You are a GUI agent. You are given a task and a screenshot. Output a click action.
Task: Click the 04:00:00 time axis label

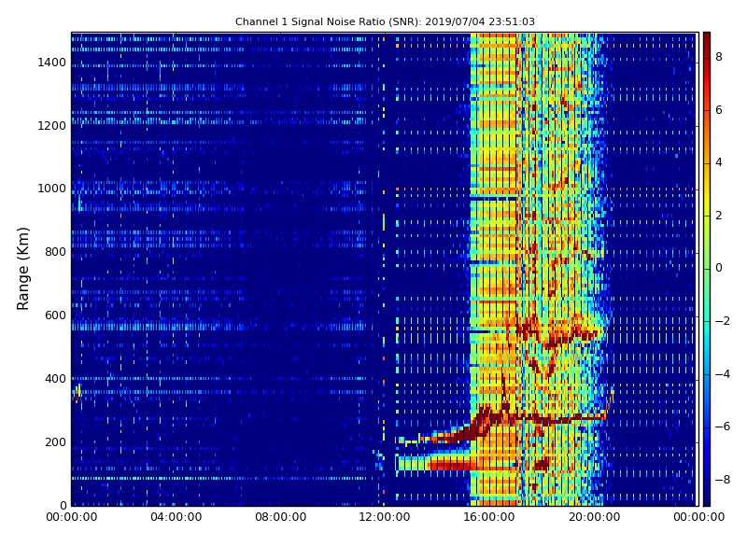point(176,517)
